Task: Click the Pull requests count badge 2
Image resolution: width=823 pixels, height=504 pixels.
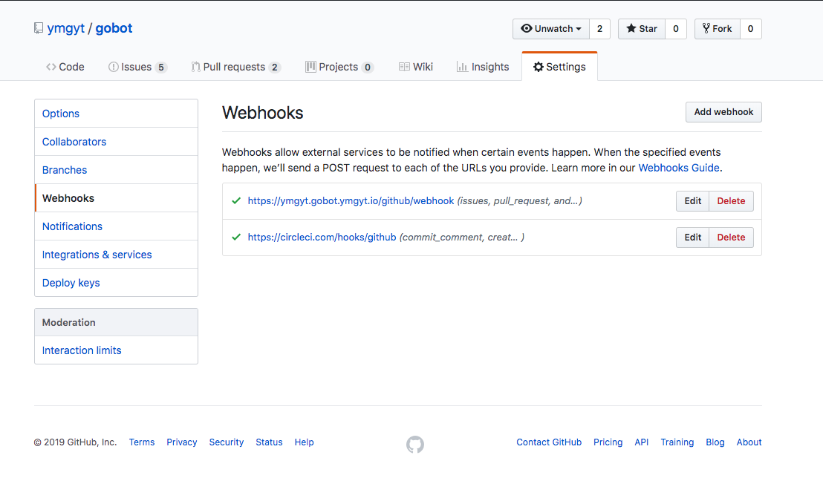Action: (x=275, y=67)
